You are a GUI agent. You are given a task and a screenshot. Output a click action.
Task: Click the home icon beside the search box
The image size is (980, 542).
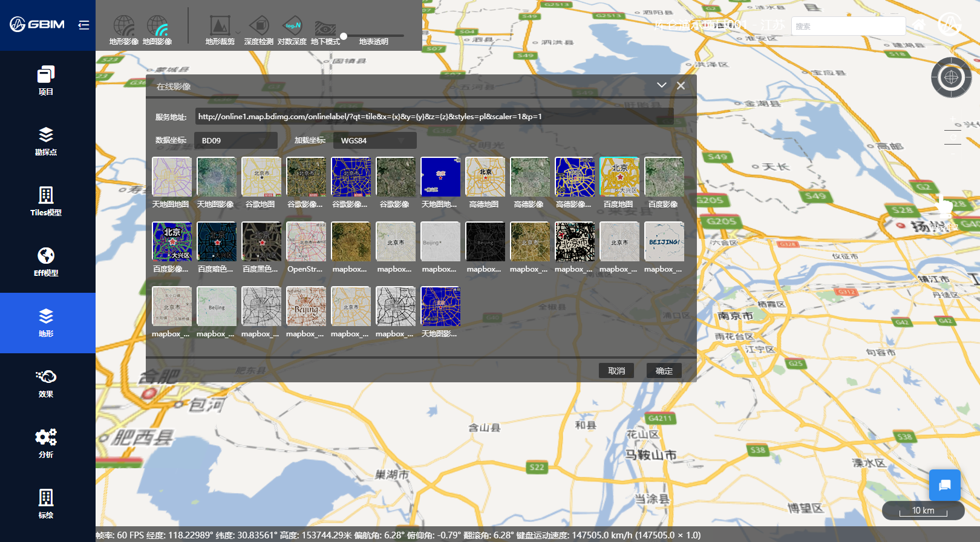click(x=919, y=25)
